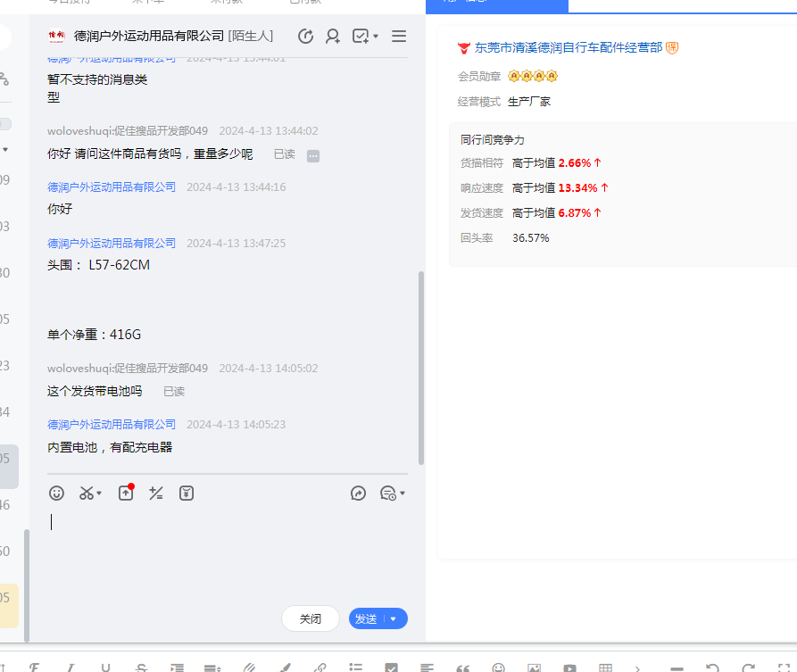Open the calculator icon in chat toolbar

[x=156, y=493]
